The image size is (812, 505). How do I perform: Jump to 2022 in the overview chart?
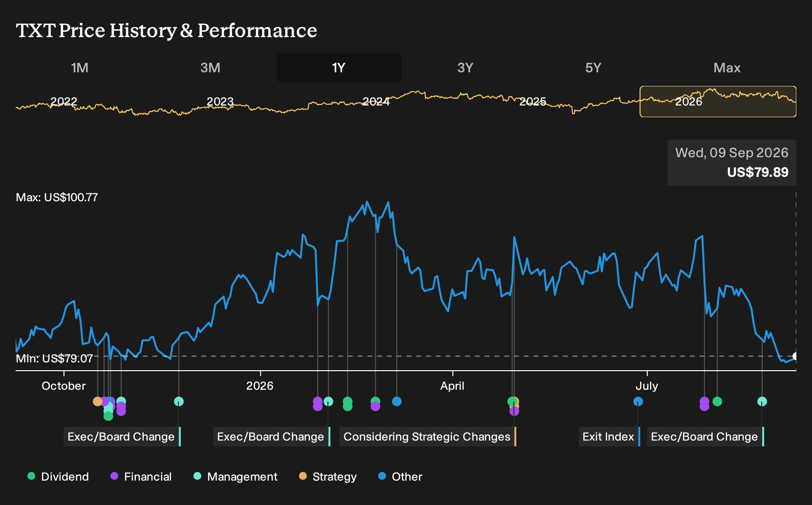64,102
